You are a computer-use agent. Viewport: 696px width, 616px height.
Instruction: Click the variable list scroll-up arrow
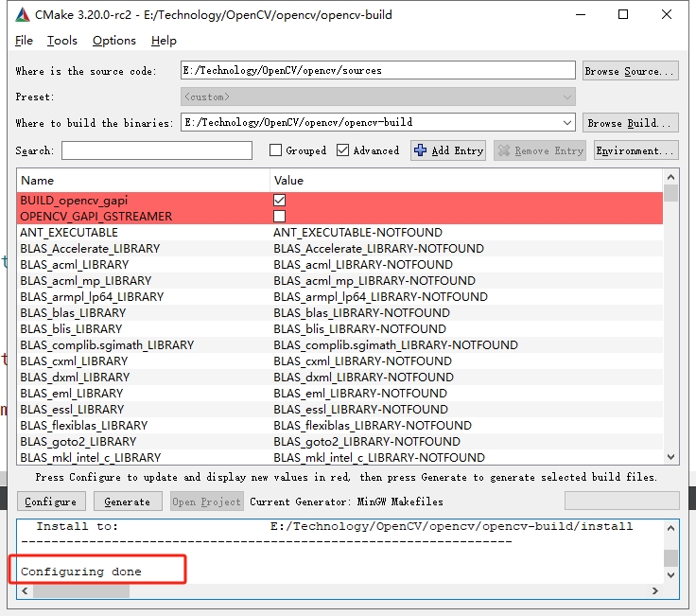[x=670, y=177]
